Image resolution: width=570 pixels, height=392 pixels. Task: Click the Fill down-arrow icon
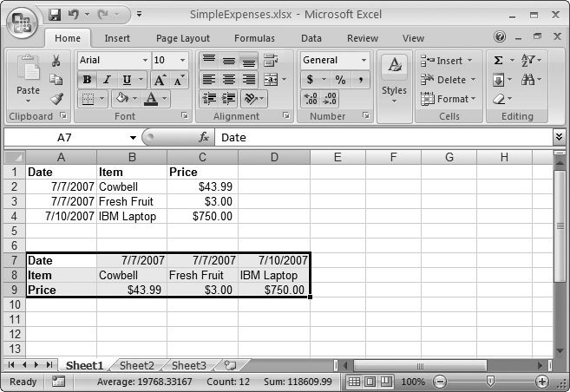click(498, 80)
